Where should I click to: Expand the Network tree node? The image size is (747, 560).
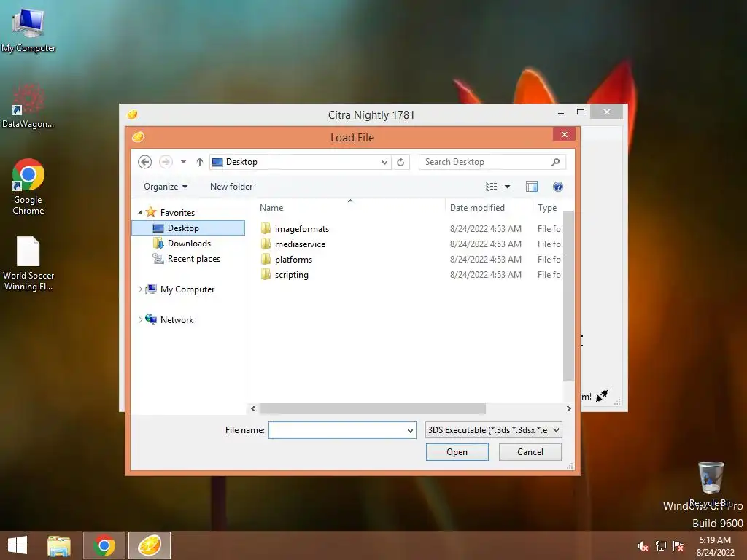[x=140, y=320]
